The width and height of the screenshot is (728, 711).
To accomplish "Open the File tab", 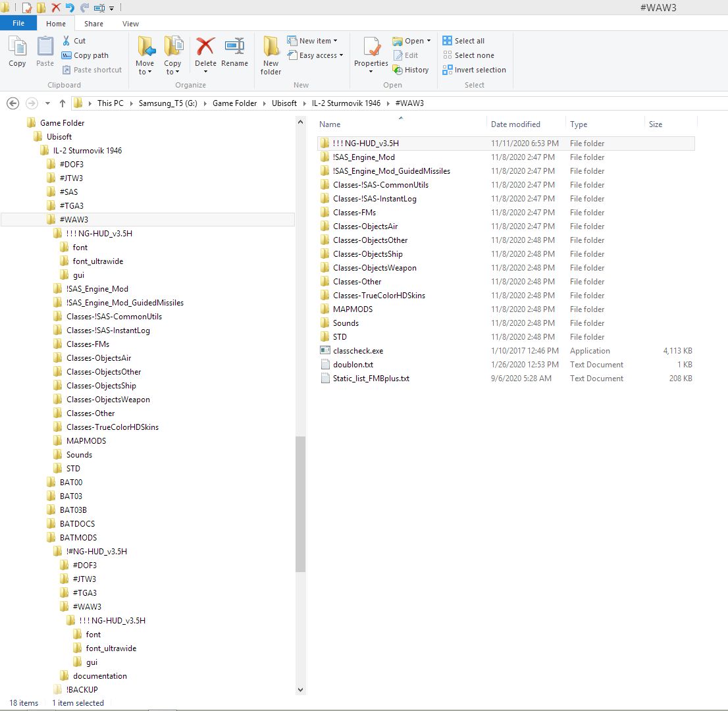I will (18, 23).
